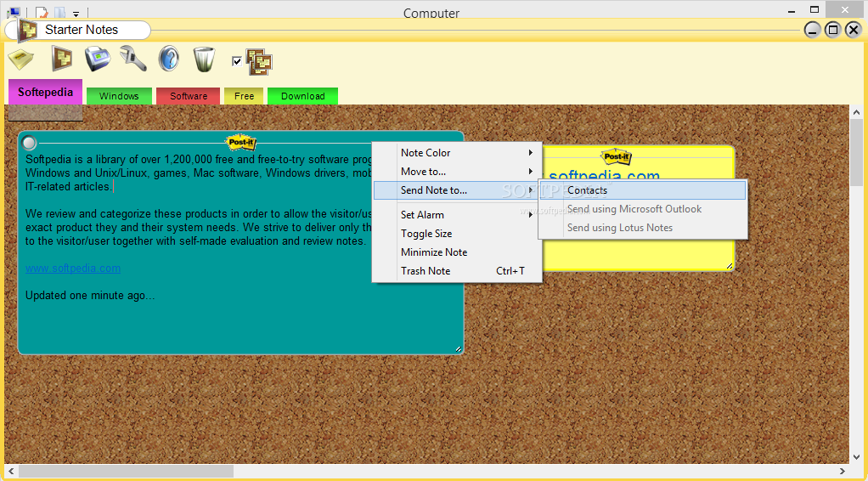Switch to the Softepedia board tab

coord(45,92)
